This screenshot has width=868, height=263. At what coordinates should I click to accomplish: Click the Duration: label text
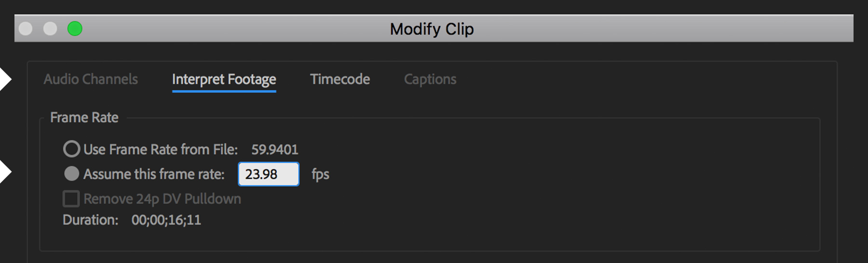90,220
